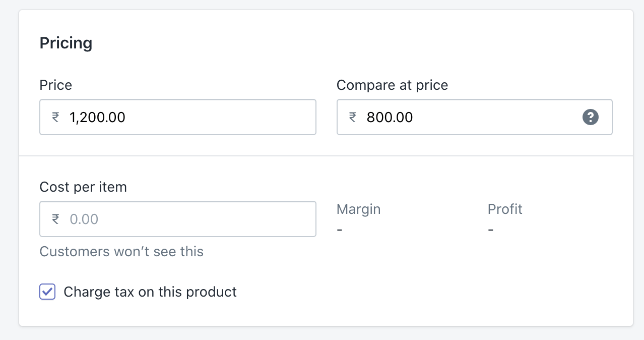
Task: Click the dash value under Profit
Action: [491, 230]
